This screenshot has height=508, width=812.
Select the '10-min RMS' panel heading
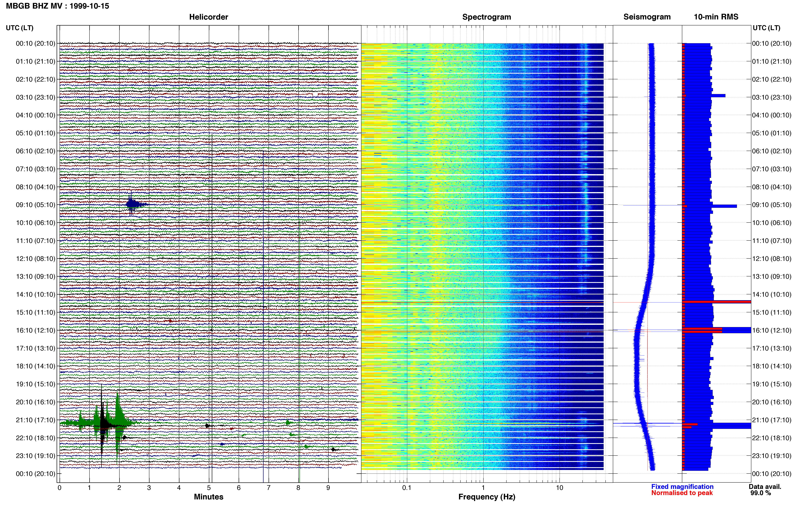coord(716,17)
